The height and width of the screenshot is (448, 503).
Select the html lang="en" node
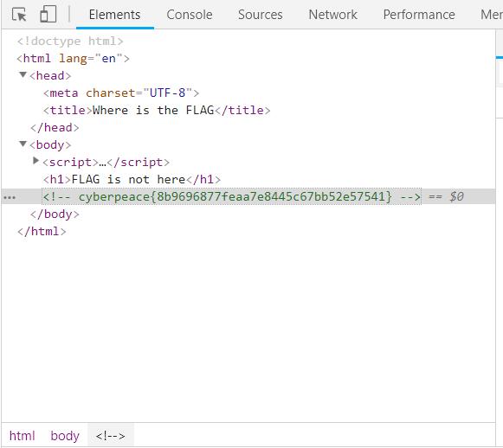[73, 58]
